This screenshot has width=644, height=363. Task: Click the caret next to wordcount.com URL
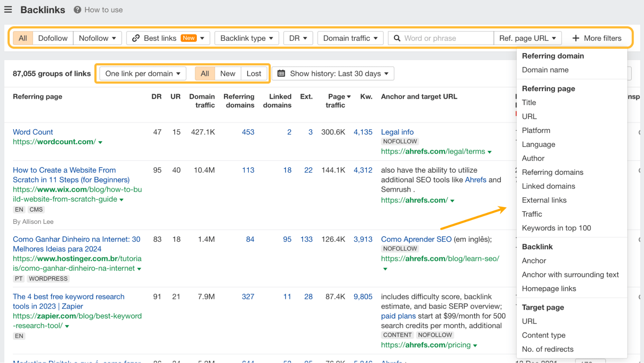(100, 142)
